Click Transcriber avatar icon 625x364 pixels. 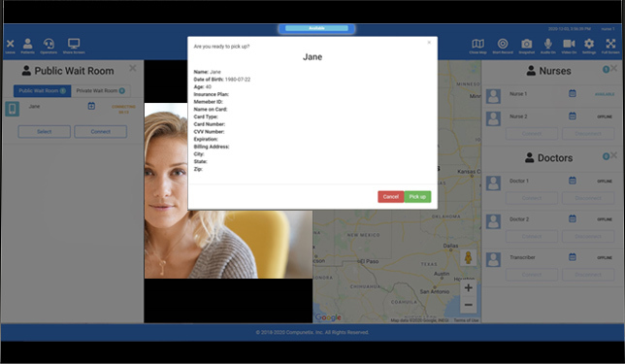tap(493, 259)
